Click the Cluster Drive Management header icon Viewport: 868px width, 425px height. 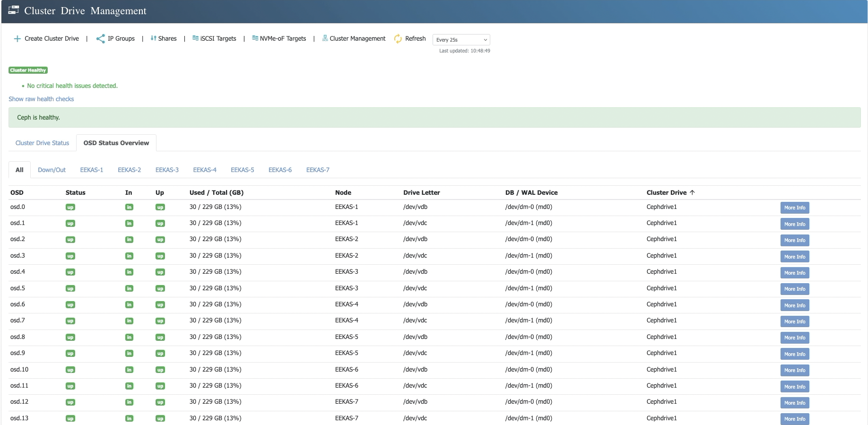[14, 10]
